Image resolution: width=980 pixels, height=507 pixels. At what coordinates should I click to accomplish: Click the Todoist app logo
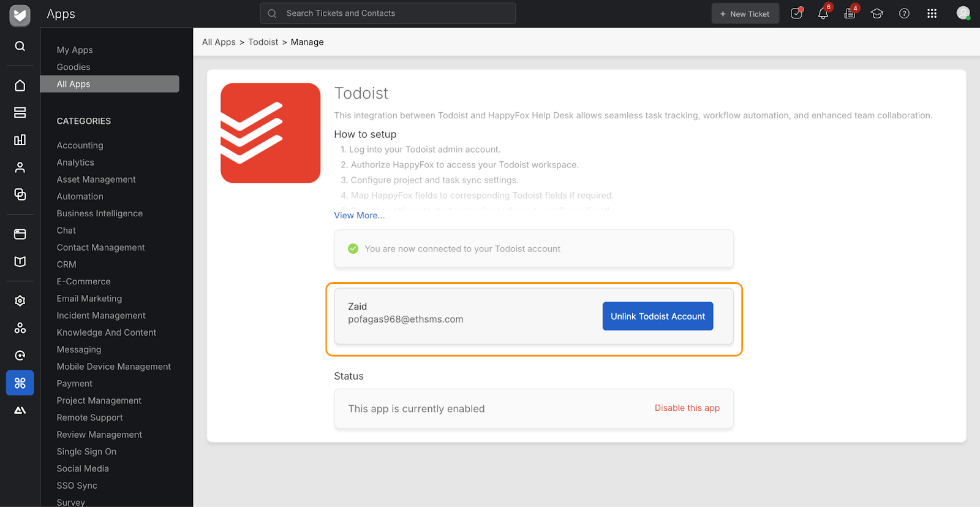270,133
